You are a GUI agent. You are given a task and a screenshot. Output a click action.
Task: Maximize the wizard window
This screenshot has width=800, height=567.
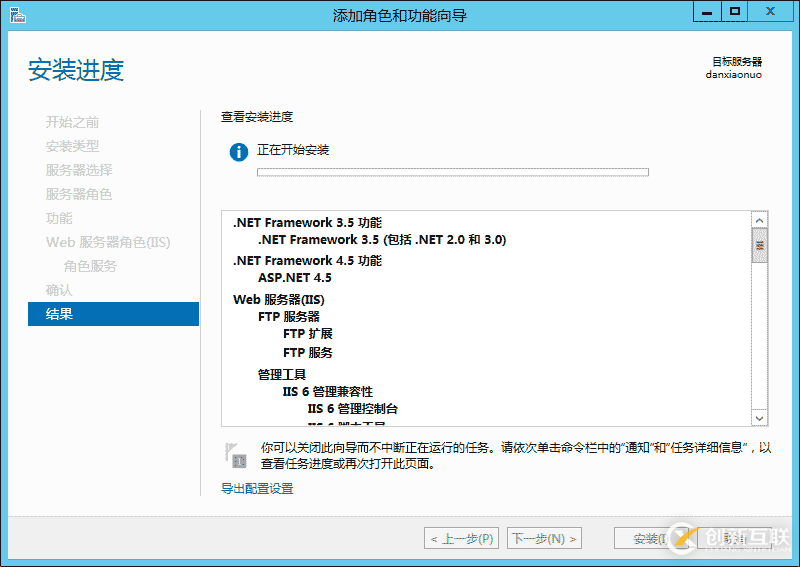(x=735, y=12)
